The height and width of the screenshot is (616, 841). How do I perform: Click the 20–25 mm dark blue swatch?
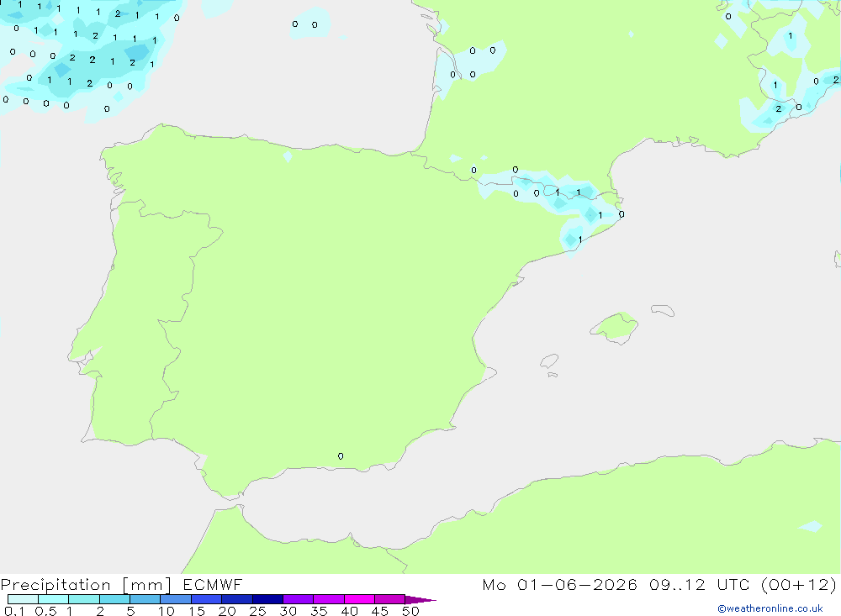click(x=237, y=599)
